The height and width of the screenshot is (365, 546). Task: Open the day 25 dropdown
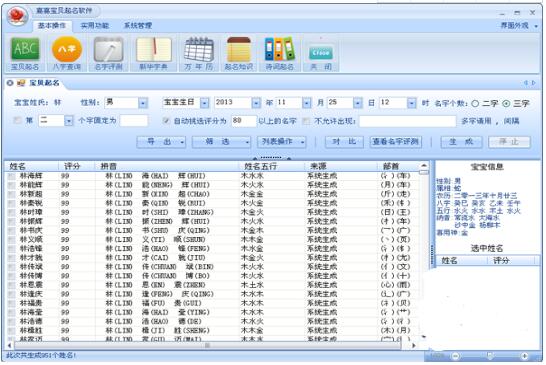[358, 103]
